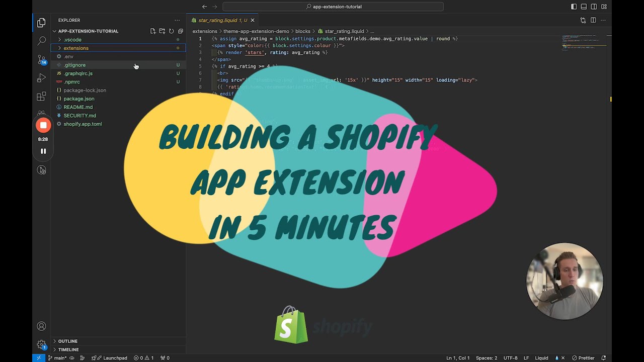Collapse all folders in Explorer
This screenshot has width=644, height=362.
[x=180, y=31]
